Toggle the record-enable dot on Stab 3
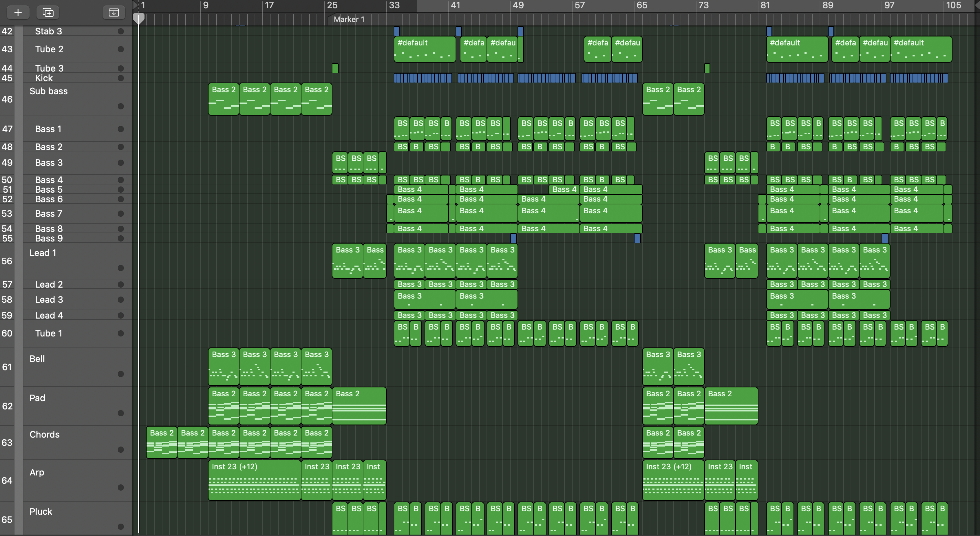The image size is (980, 536). pos(120,32)
